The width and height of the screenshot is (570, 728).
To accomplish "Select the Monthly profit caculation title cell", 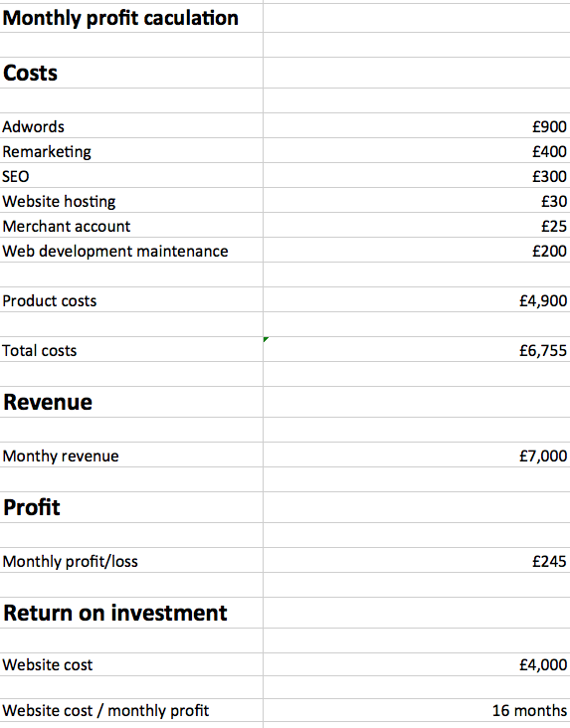I will [131, 18].
